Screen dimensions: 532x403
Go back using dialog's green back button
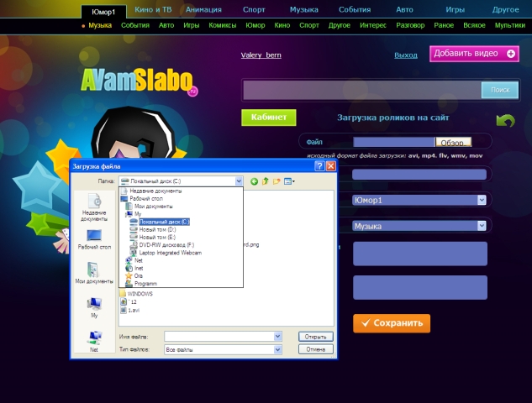(x=254, y=181)
